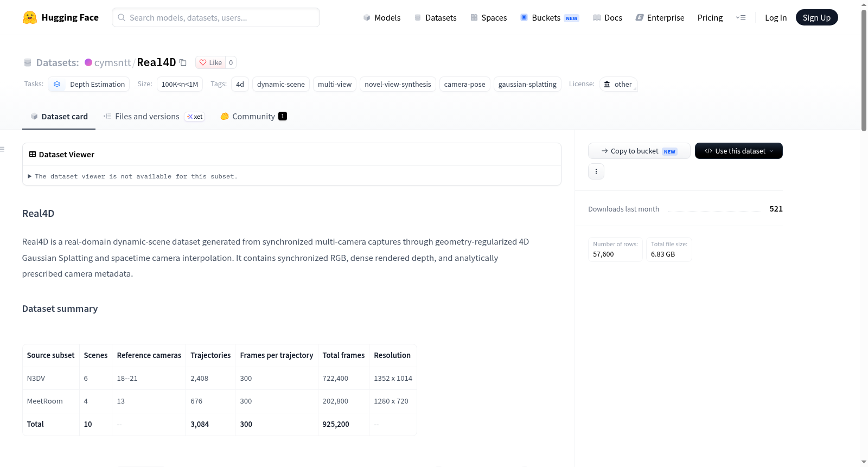Select the Dataset card tab
Viewport: 868px width, 467px height.
tap(59, 117)
